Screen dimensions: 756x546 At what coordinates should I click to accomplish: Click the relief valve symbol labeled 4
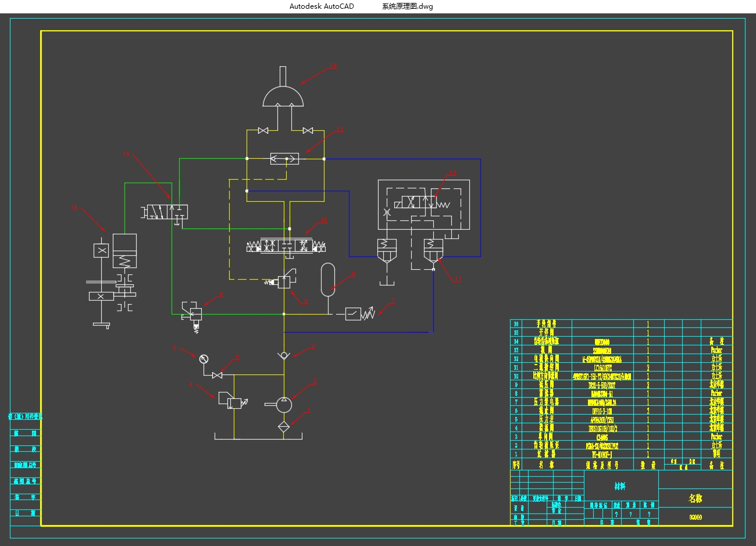pos(229,400)
